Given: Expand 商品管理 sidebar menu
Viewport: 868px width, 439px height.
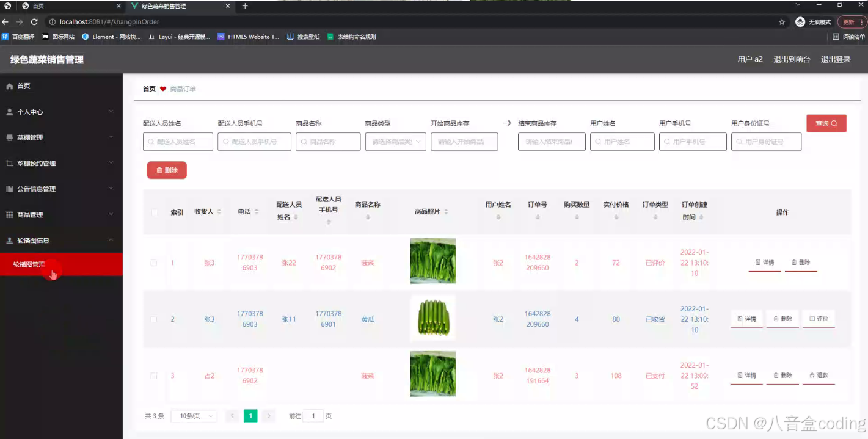Looking at the screenshot, I should 61,214.
